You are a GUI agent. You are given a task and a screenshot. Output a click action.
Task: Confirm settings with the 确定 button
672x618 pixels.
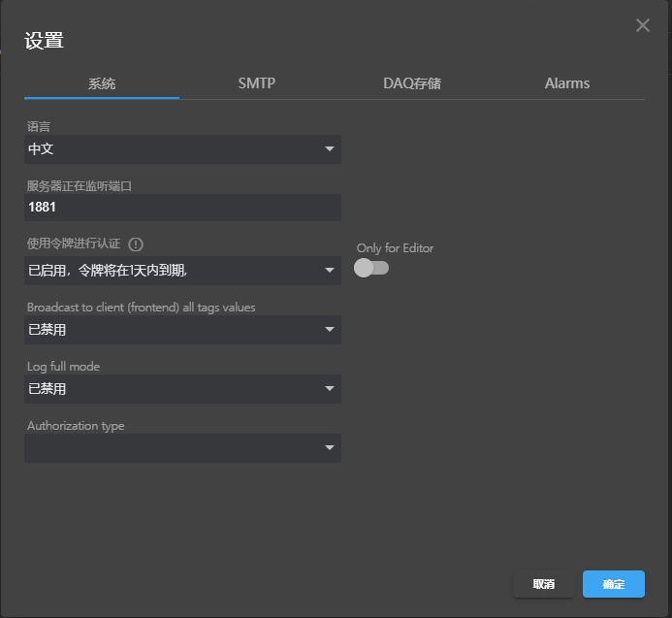coord(613,584)
